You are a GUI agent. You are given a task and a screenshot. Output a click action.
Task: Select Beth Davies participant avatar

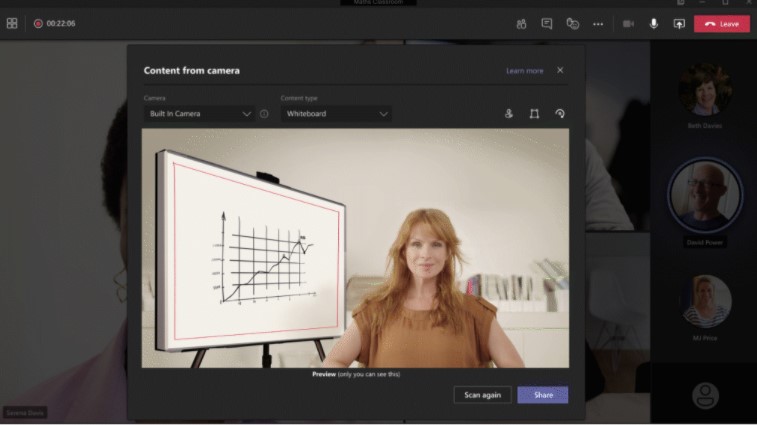(x=705, y=90)
